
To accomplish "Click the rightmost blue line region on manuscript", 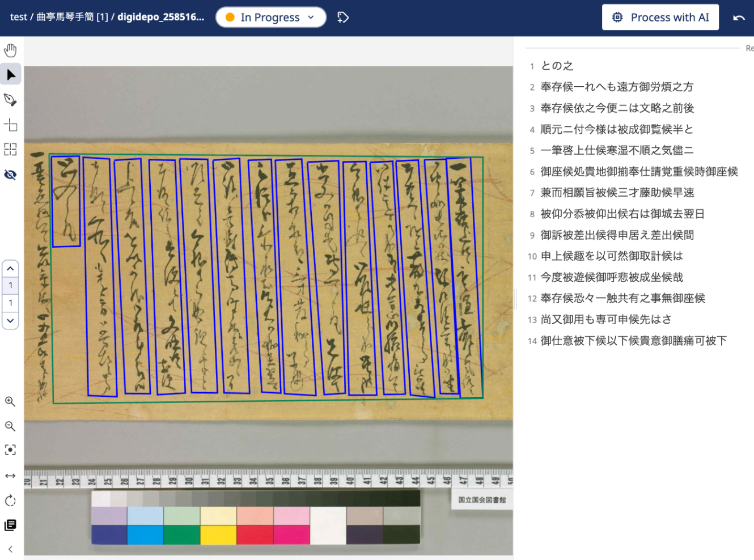I will [x=465, y=278].
